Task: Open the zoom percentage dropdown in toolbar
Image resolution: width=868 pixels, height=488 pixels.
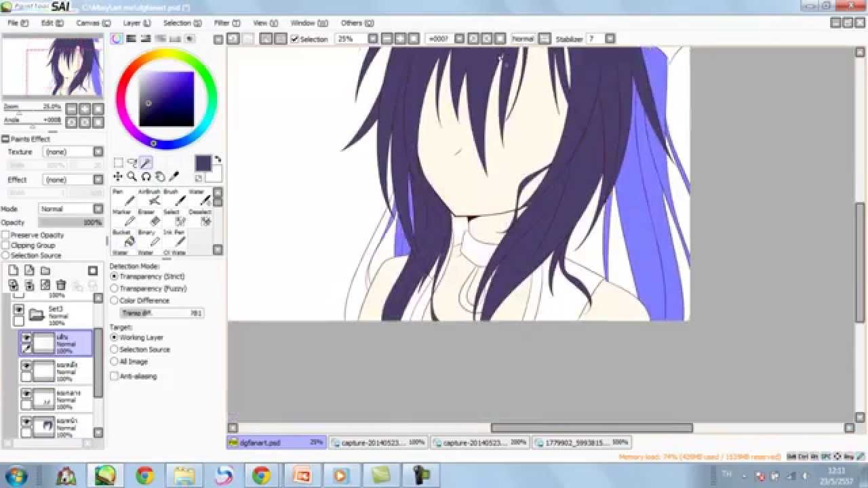Action: point(372,39)
